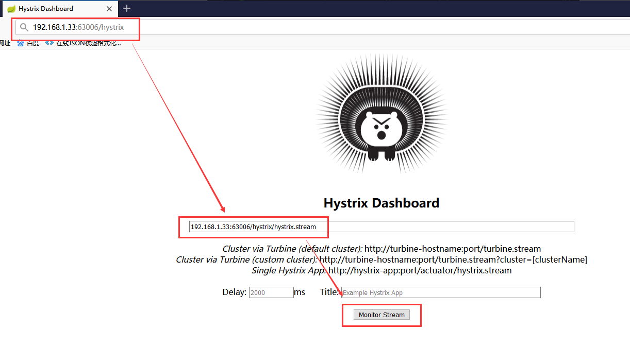Click the Single Hystrix App actuator URL text
The width and height of the screenshot is (630, 364).
pos(420,270)
